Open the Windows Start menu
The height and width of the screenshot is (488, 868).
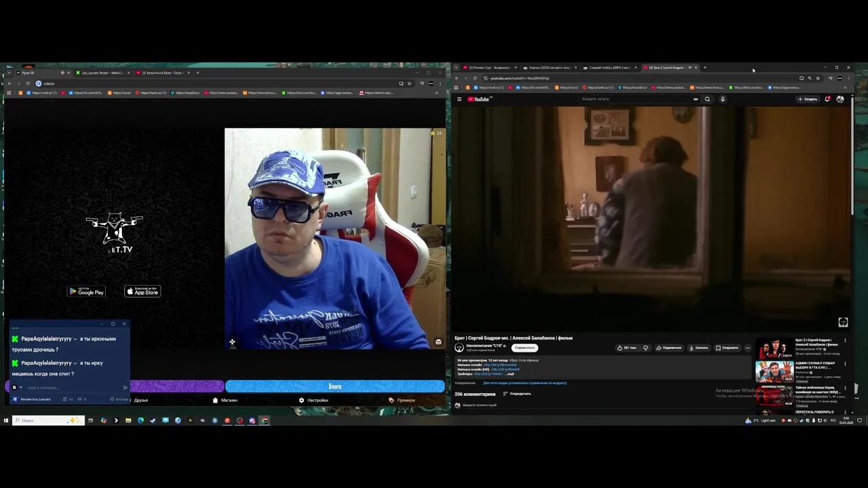tap(5, 420)
